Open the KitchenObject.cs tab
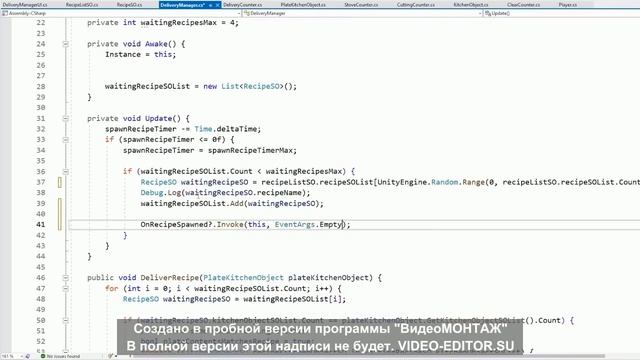Image resolution: width=640 pixels, height=360 pixels. [x=471, y=5]
